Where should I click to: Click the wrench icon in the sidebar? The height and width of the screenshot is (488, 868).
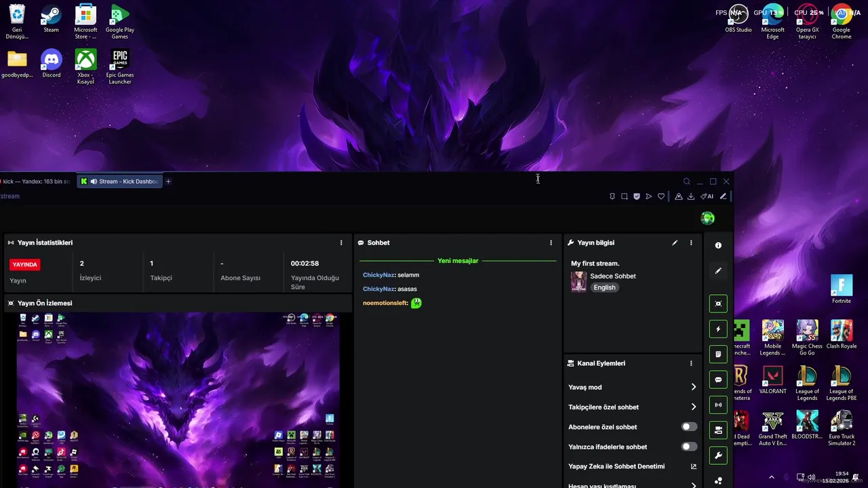coord(718,455)
